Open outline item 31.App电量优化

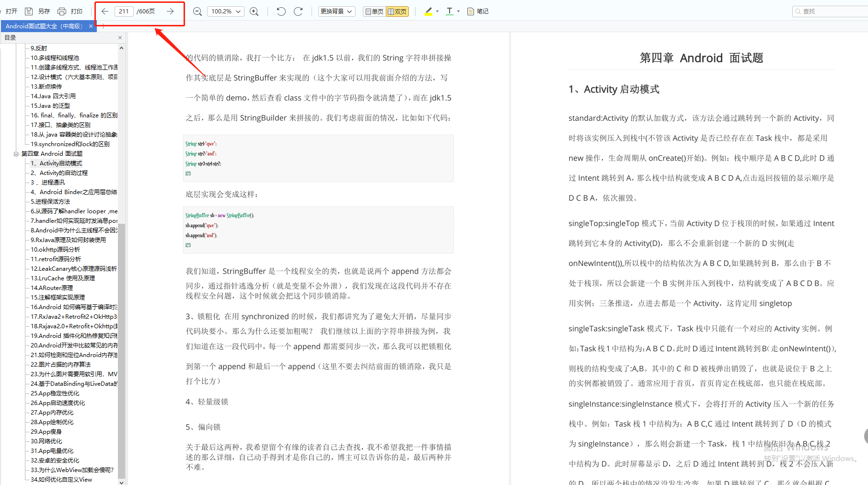(52, 450)
